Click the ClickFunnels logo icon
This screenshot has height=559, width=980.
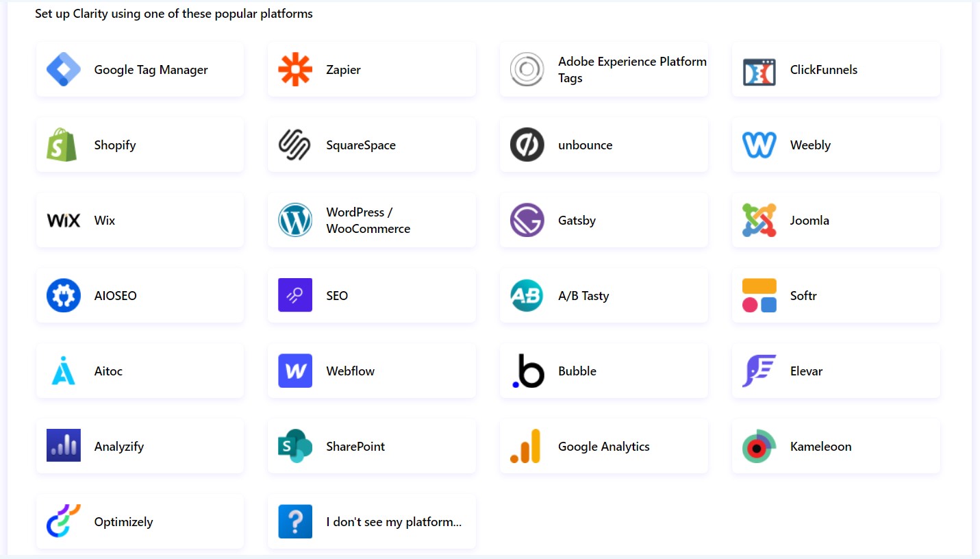click(x=759, y=71)
